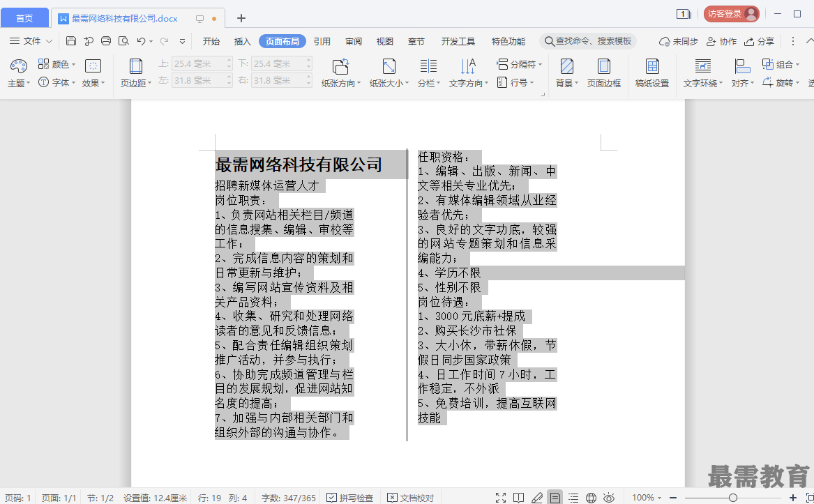Click the 页边距 (Margins) icon
The image size is (814, 504).
click(136, 66)
